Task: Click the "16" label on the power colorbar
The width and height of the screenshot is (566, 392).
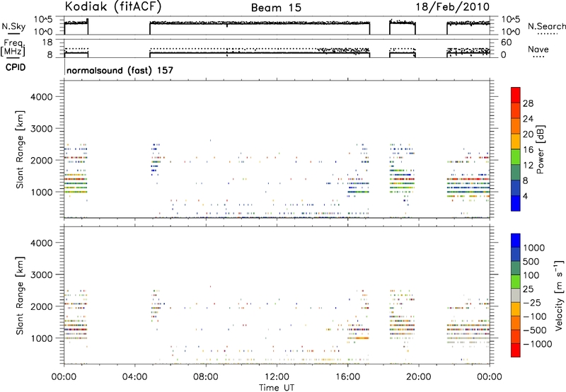Action: coord(528,150)
